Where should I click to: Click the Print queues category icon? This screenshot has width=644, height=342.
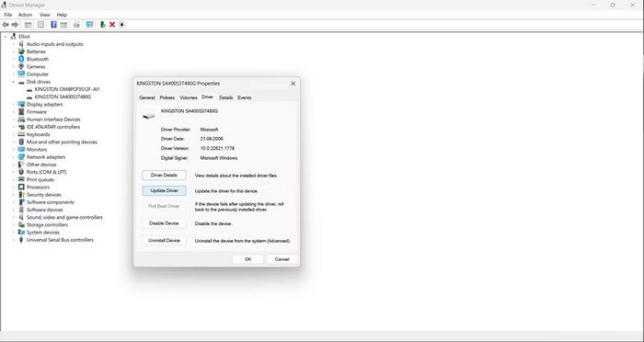[x=21, y=179]
